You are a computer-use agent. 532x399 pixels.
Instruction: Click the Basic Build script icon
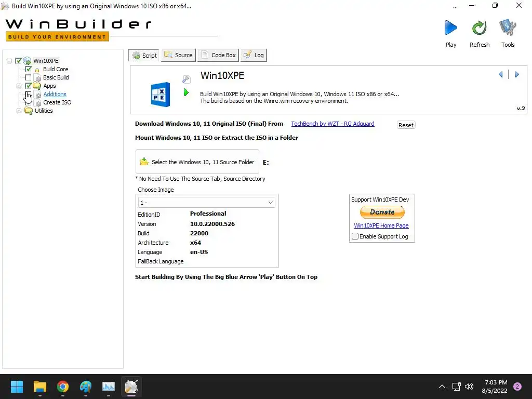point(38,78)
